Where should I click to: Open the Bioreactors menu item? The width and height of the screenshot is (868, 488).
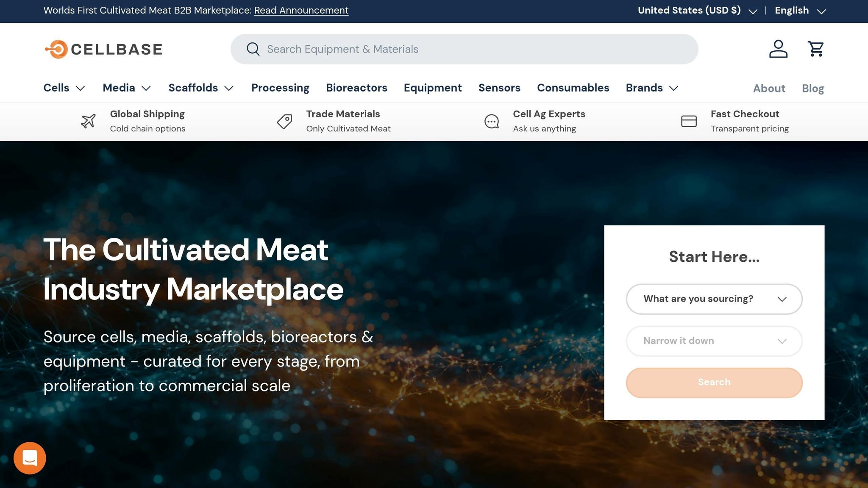tap(356, 88)
